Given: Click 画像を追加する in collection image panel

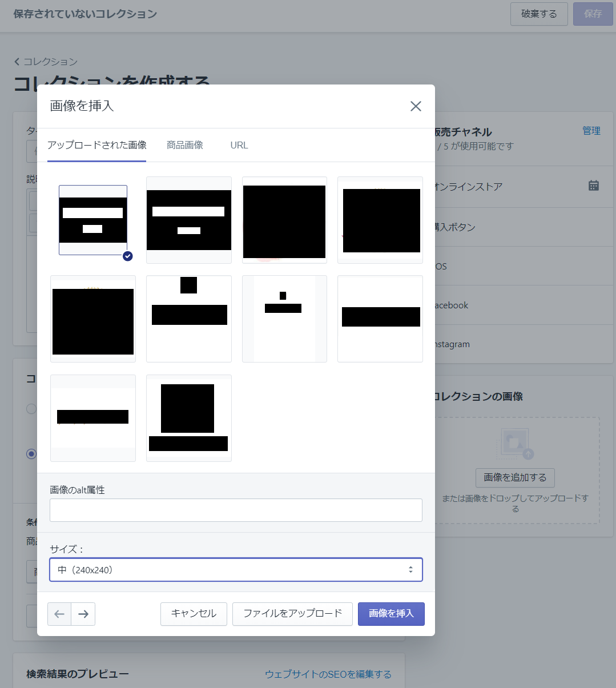Looking at the screenshot, I should click(x=515, y=477).
